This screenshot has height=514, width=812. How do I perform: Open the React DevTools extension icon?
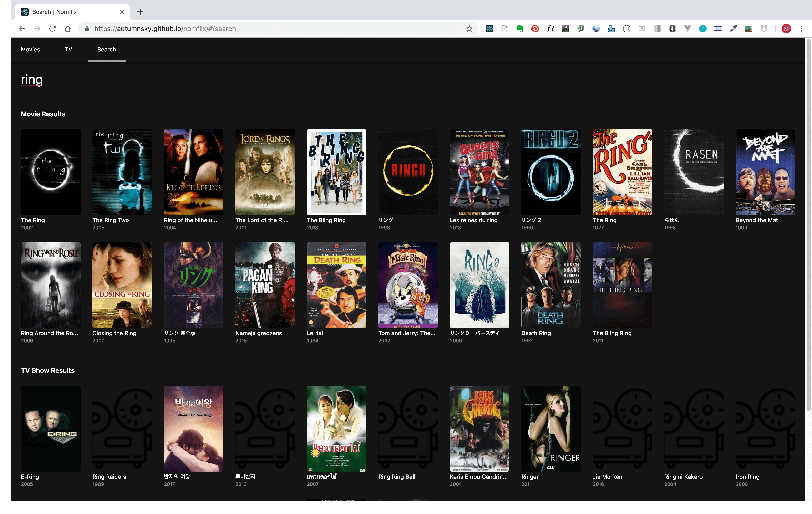point(489,29)
